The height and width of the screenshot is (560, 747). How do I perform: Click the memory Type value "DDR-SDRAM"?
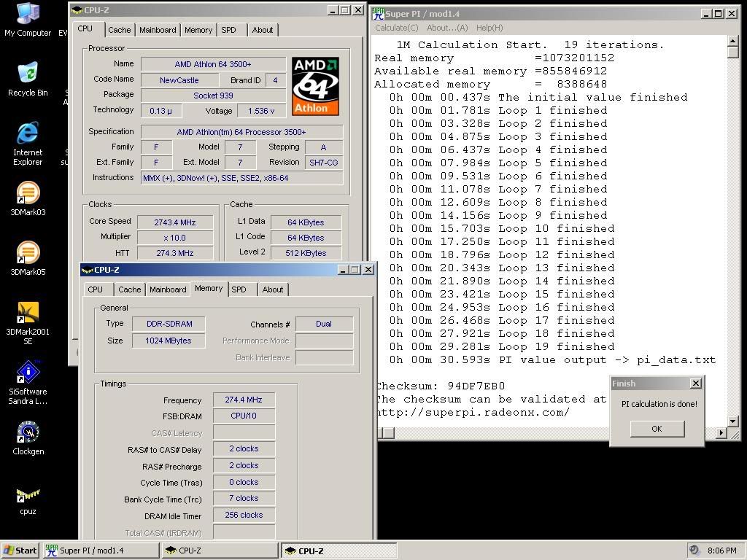click(x=169, y=324)
